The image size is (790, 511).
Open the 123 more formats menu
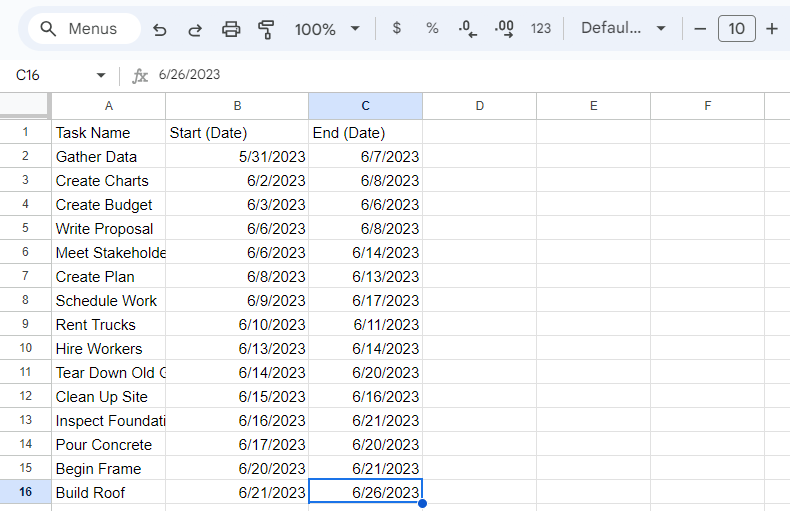(x=541, y=28)
